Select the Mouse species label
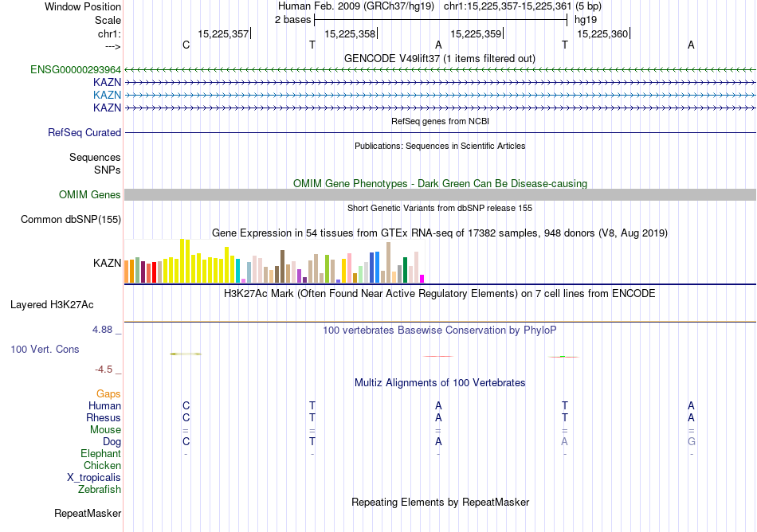Screen dimensions: 757x532 [x=105, y=430]
